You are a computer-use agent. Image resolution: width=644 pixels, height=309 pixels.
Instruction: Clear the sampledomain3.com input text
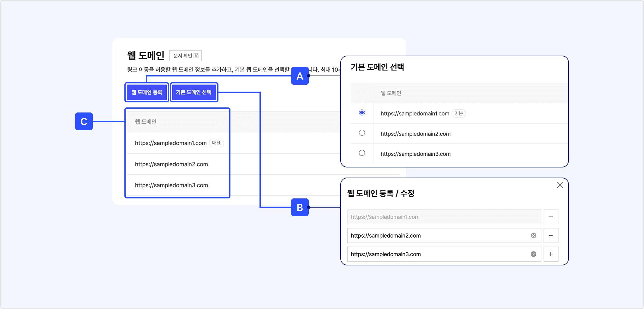(x=534, y=254)
